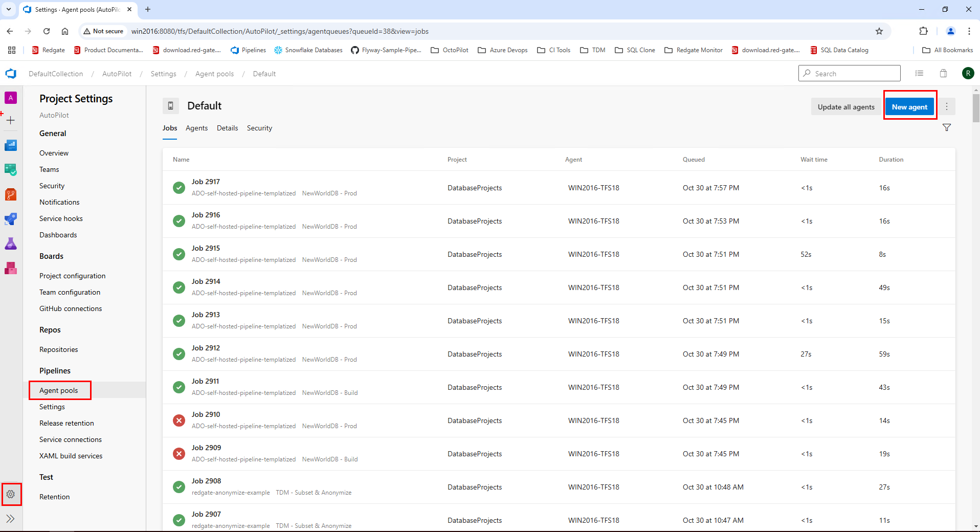
Task: Click the Project settings gear icon
Action: pyautogui.click(x=11, y=494)
